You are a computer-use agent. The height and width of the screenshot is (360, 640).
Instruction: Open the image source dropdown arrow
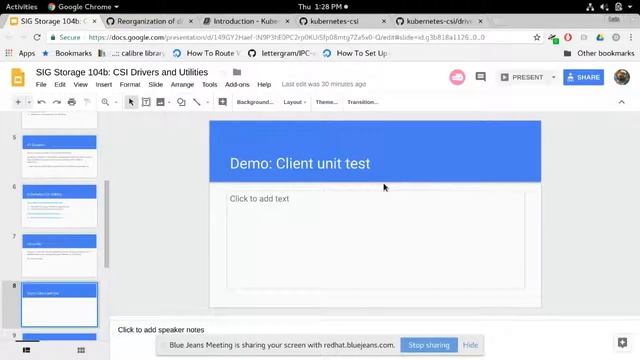point(169,102)
